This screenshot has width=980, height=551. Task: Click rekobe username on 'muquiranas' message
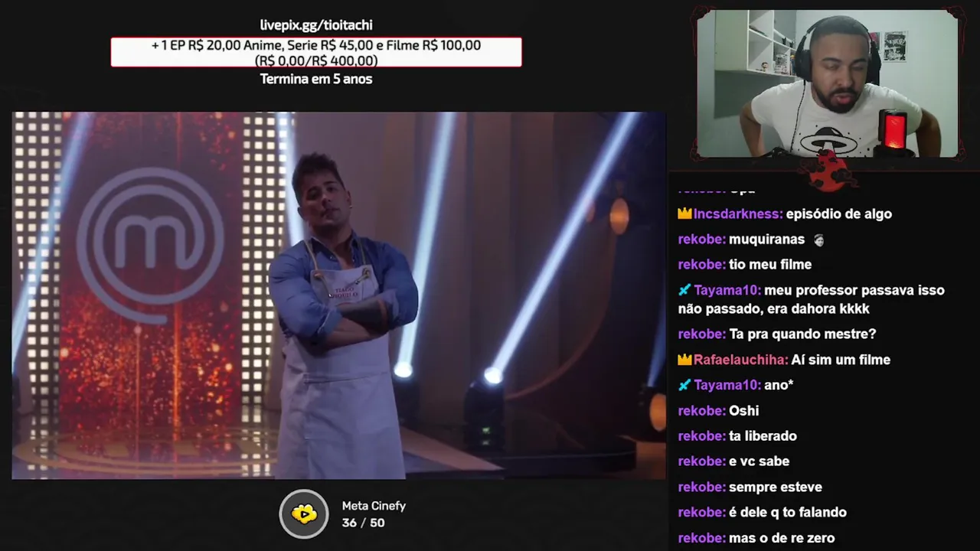click(x=701, y=240)
